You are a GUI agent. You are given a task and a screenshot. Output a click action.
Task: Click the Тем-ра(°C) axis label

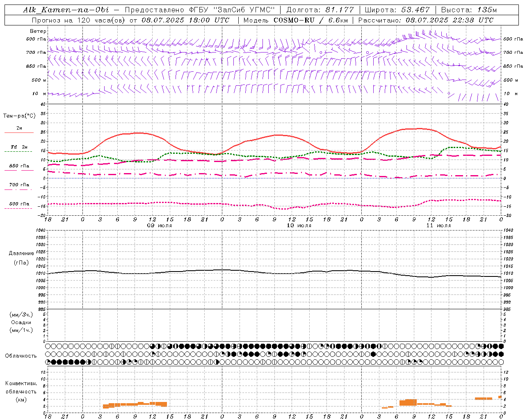click(x=19, y=116)
